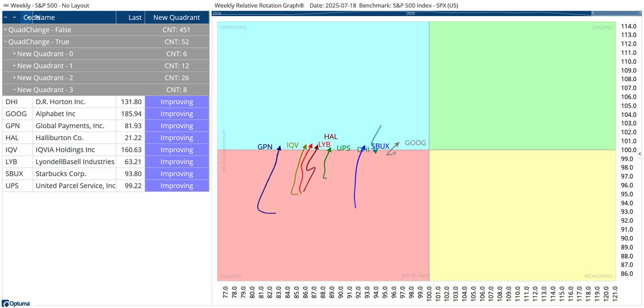Click the Weekly Relative Rotation Graph title

pyautogui.click(x=259, y=6)
